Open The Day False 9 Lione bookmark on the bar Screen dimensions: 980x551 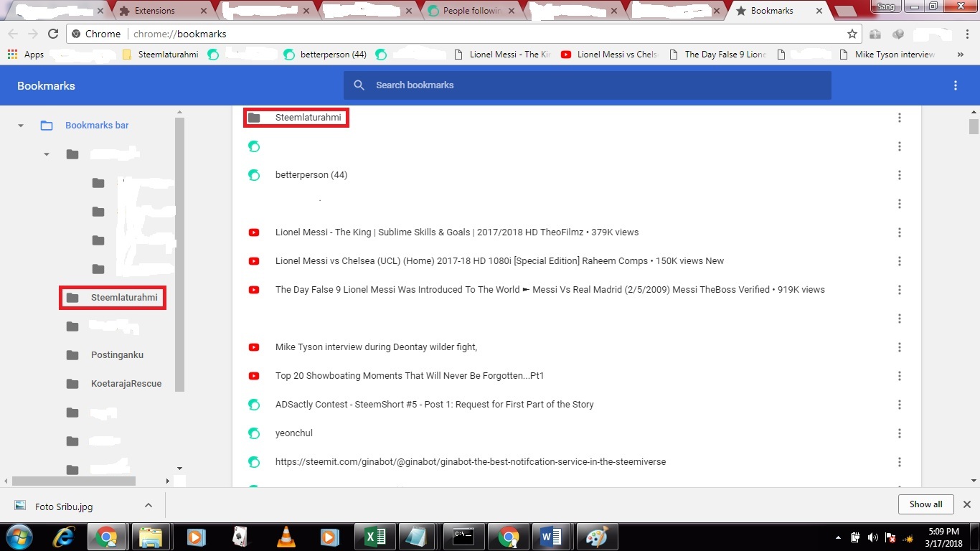point(717,55)
